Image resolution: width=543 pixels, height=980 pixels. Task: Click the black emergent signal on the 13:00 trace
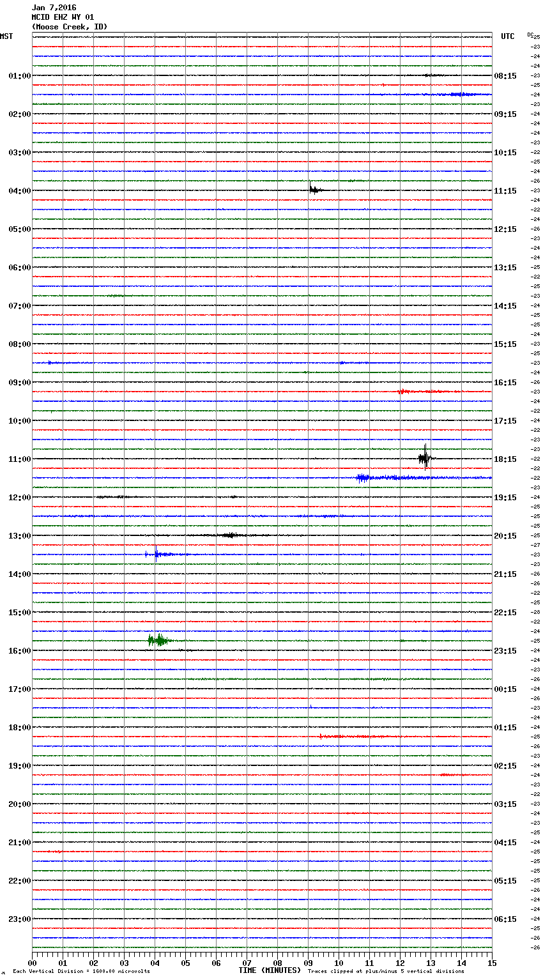point(231,535)
